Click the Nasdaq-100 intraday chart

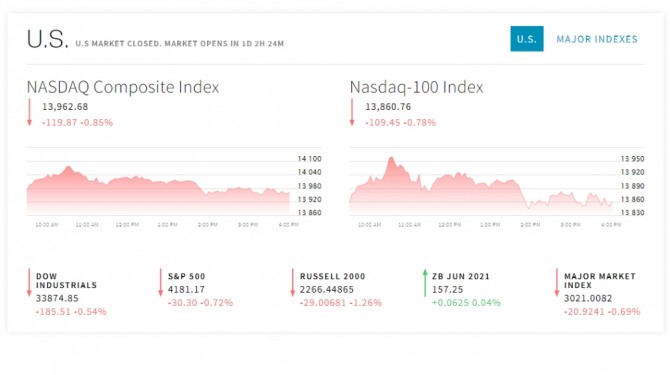(x=497, y=188)
